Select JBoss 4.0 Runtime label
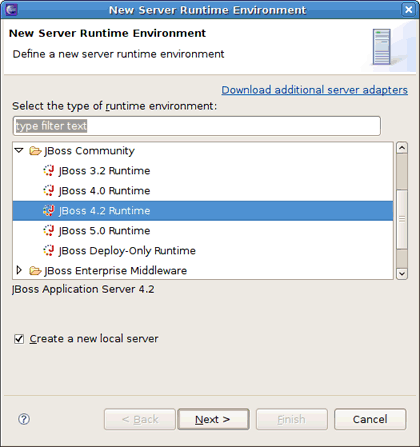Screen dimensions: 420x447 [x=104, y=191]
